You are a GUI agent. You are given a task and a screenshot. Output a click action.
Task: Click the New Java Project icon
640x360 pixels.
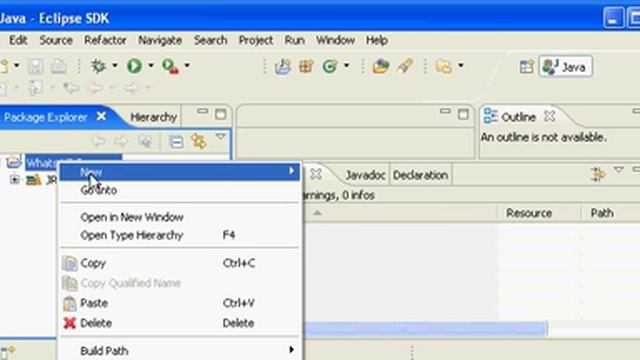282,66
